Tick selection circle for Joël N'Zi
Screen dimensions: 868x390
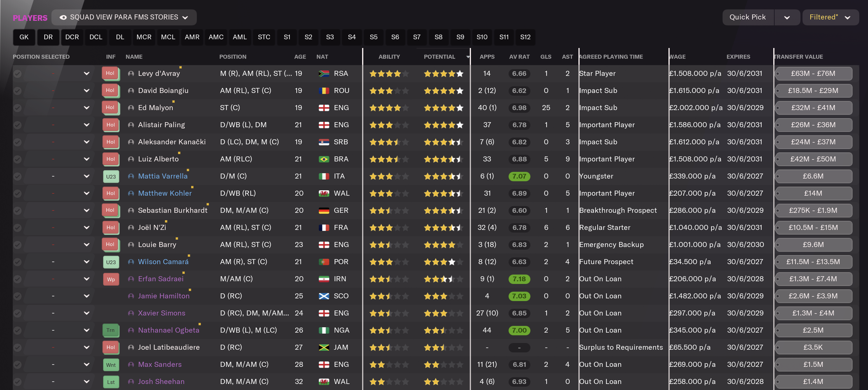coord(17,227)
